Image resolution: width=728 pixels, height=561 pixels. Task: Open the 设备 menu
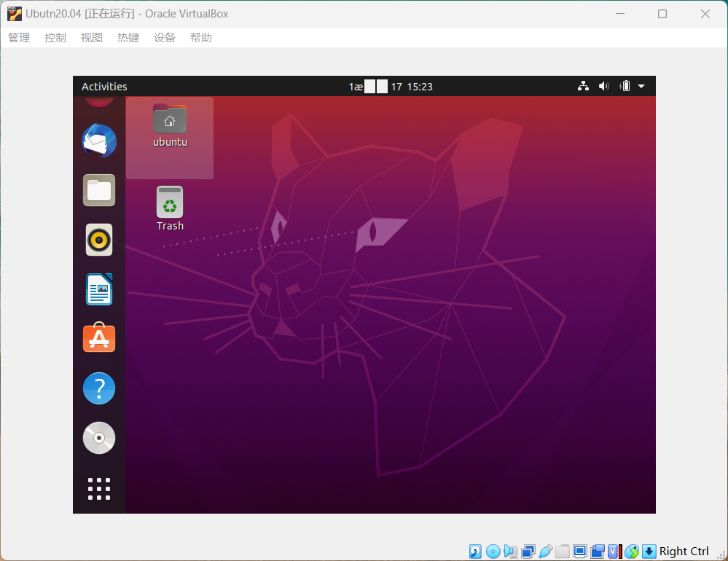[165, 38]
